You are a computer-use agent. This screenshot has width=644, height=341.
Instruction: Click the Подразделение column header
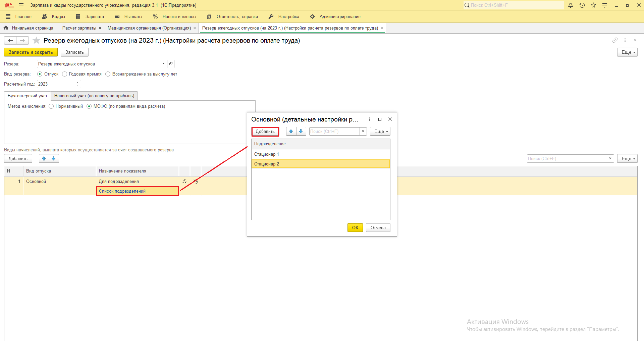pyautogui.click(x=321, y=144)
